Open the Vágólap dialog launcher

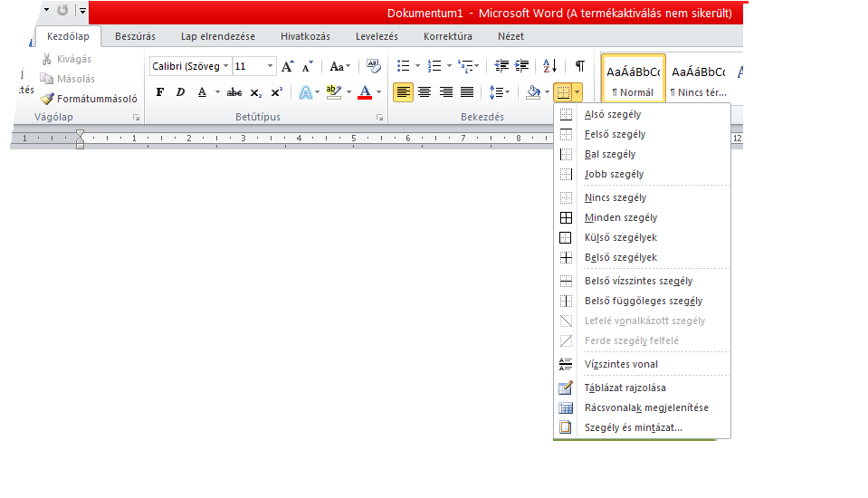(x=136, y=118)
